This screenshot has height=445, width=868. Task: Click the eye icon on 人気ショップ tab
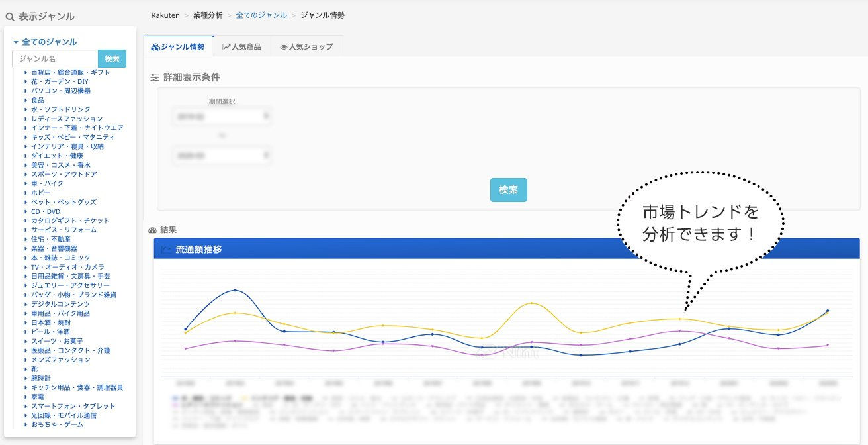point(284,47)
